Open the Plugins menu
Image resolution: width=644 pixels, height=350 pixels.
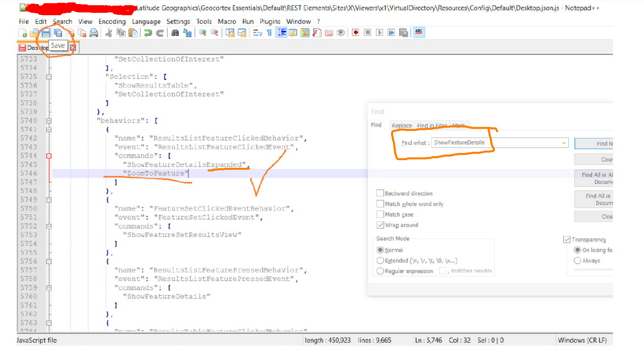pyautogui.click(x=270, y=22)
